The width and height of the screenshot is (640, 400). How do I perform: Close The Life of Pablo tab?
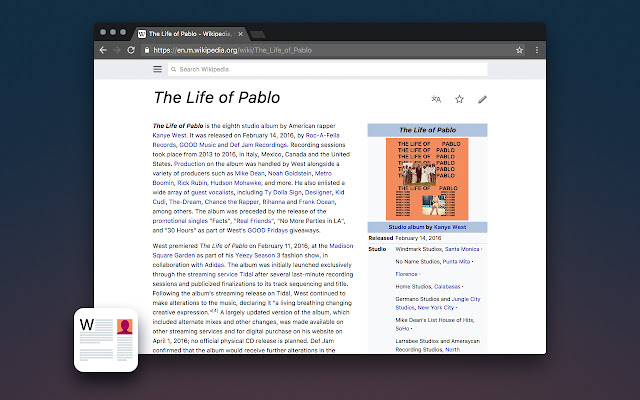pos(240,34)
